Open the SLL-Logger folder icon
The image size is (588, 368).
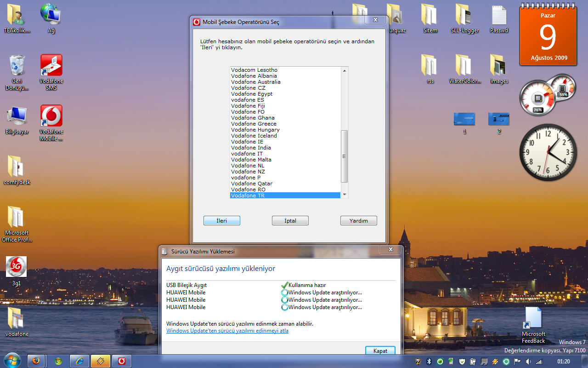click(465, 18)
